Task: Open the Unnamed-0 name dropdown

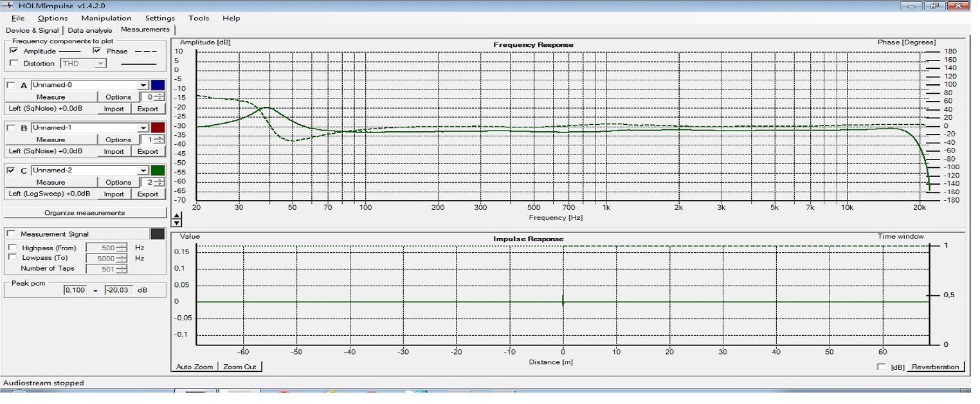Action: pos(143,86)
